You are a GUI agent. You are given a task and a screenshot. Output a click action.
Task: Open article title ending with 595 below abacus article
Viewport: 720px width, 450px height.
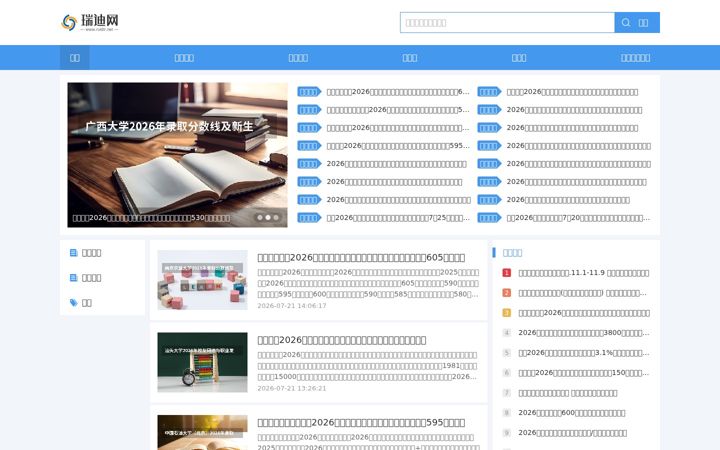tap(361, 422)
